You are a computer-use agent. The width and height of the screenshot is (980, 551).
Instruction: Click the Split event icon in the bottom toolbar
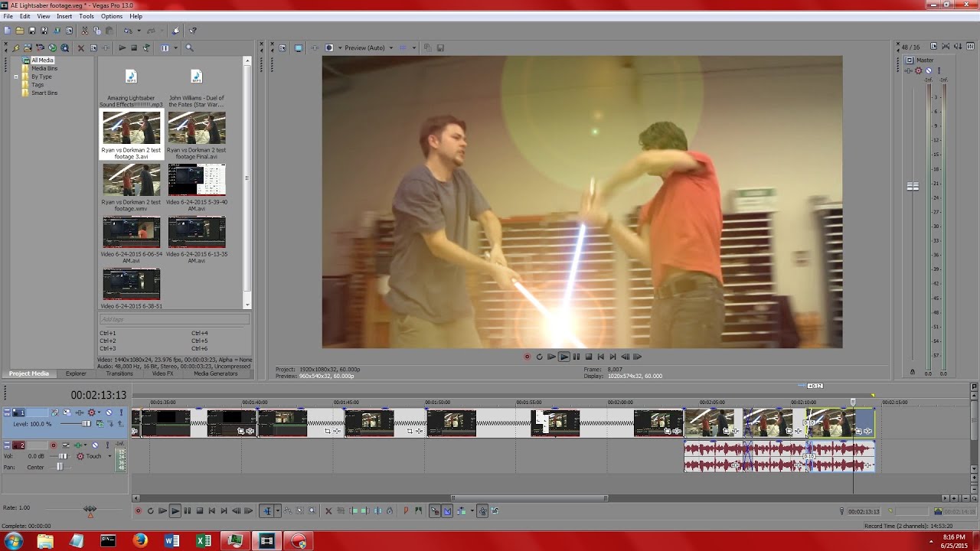click(x=377, y=510)
